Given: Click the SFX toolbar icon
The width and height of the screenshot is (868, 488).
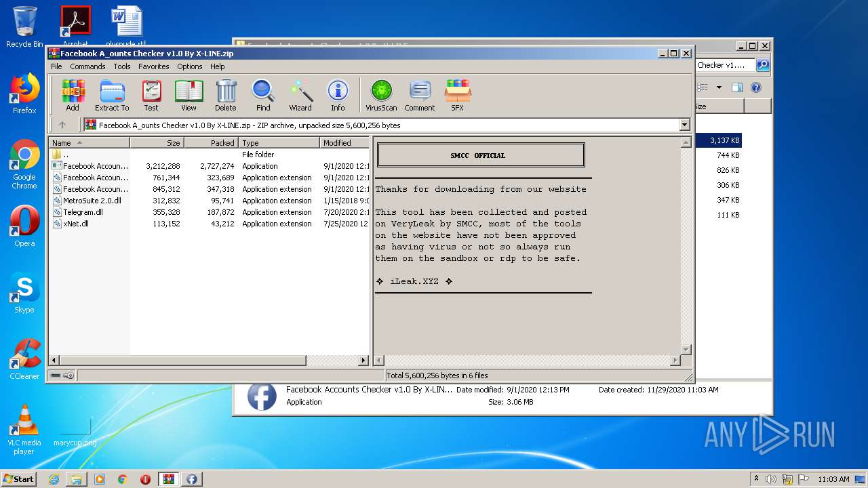Looking at the screenshot, I should [458, 96].
